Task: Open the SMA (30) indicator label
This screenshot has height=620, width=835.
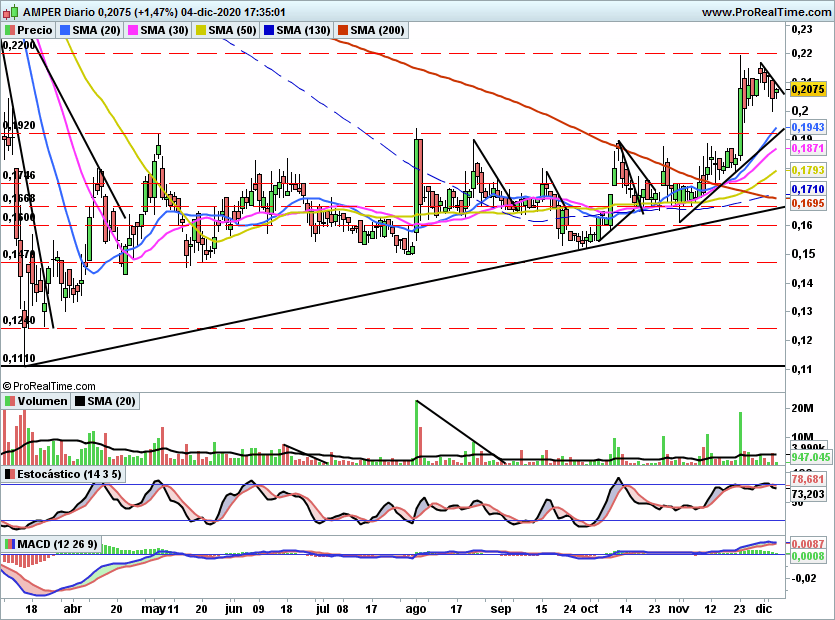Action: (165, 30)
